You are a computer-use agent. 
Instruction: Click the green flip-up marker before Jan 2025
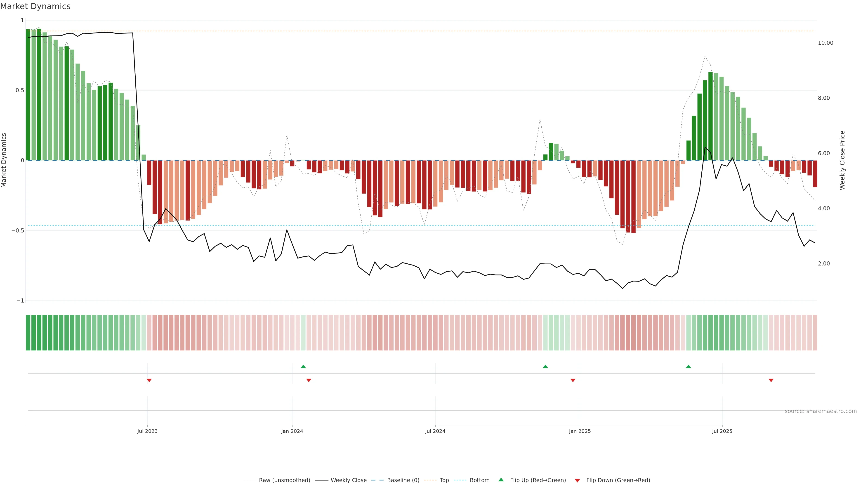(545, 366)
